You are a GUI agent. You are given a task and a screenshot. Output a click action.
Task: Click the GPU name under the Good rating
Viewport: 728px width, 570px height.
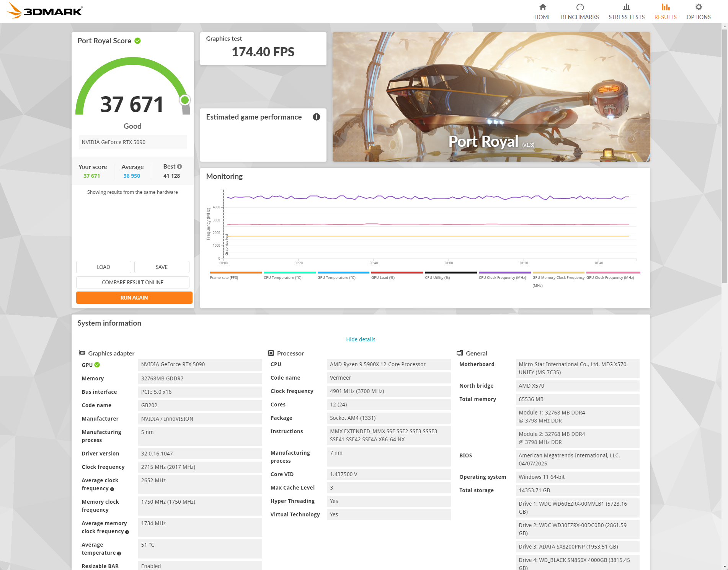tap(132, 142)
